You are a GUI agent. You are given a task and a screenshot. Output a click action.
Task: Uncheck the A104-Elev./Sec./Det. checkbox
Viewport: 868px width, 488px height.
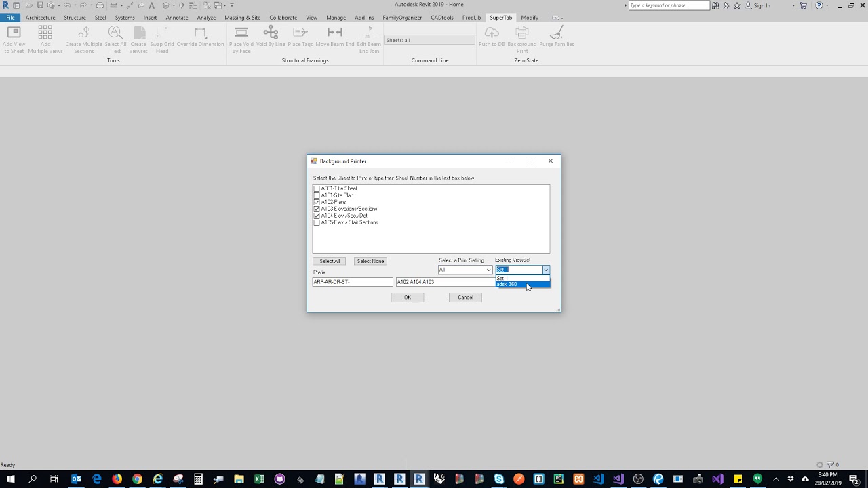coord(317,216)
